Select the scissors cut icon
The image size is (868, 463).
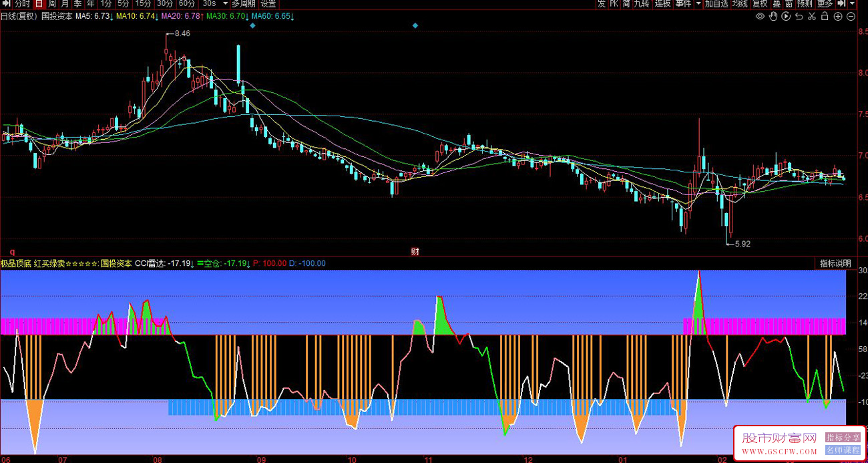click(811, 16)
